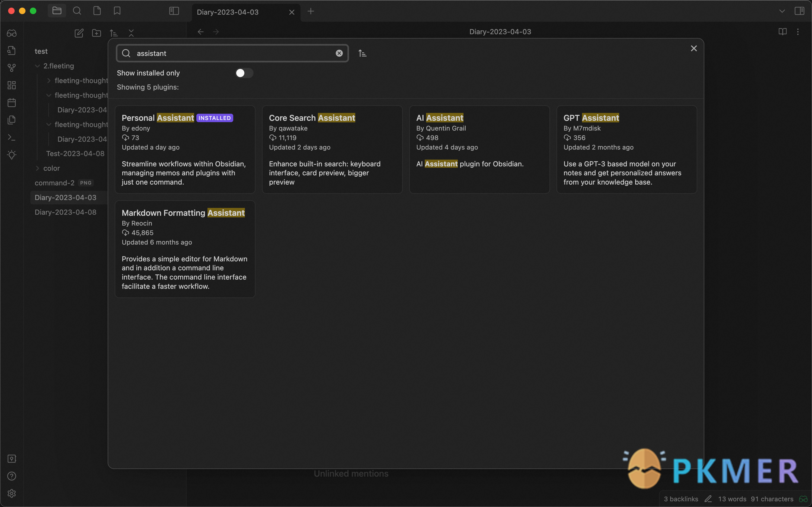This screenshot has height=507, width=812.
Task: Open help icon in ribbon
Action: click(x=12, y=476)
